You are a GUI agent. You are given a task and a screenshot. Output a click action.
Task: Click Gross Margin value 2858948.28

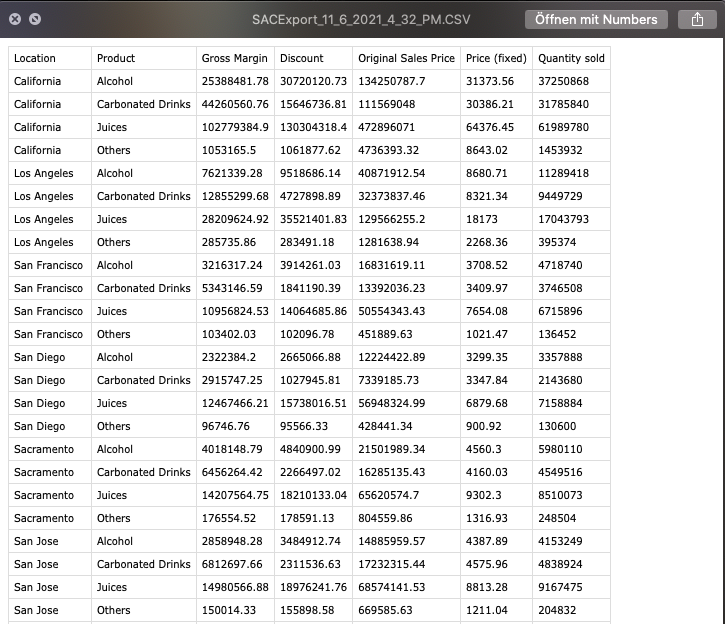click(x=232, y=541)
